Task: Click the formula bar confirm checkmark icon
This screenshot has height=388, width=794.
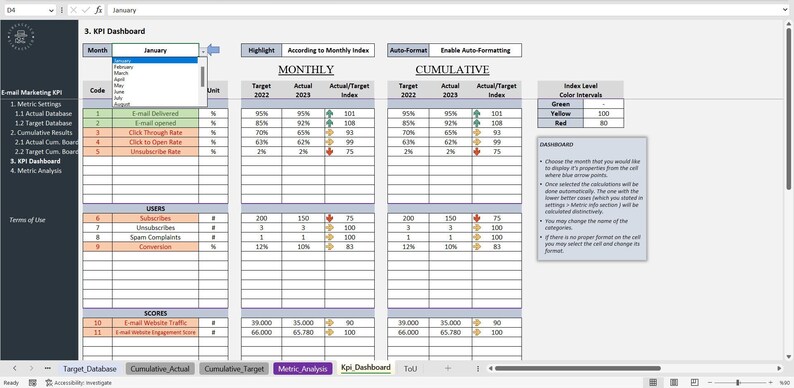Action: (x=86, y=10)
